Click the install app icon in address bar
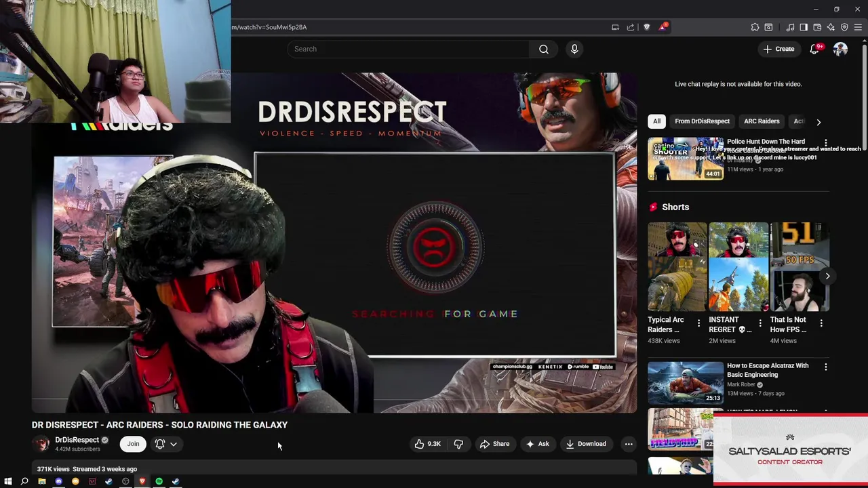The height and width of the screenshot is (488, 868). pyautogui.click(x=615, y=27)
